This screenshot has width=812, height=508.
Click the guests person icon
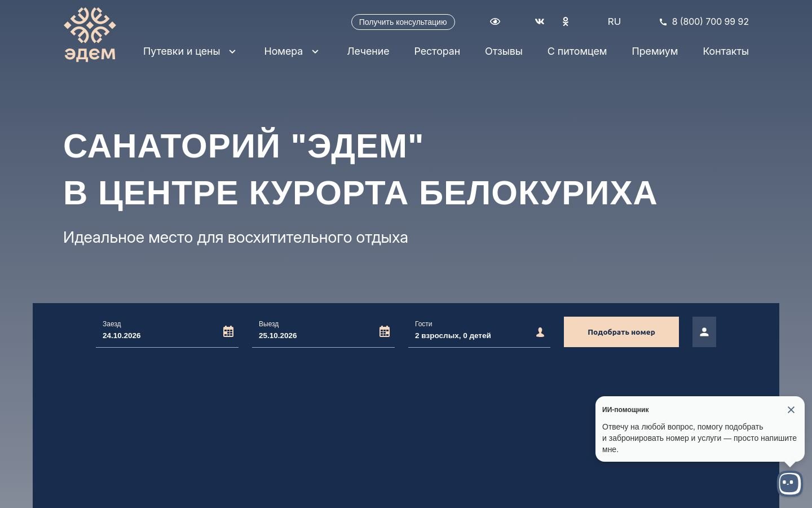(x=540, y=332)
